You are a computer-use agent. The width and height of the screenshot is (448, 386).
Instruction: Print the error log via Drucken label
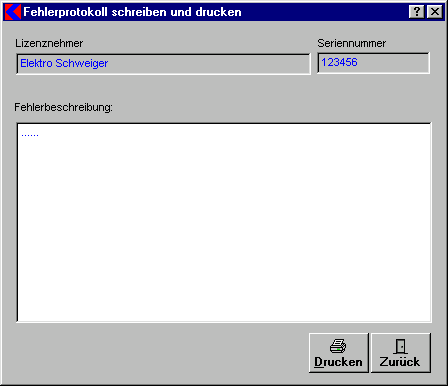tap(338, 362)
